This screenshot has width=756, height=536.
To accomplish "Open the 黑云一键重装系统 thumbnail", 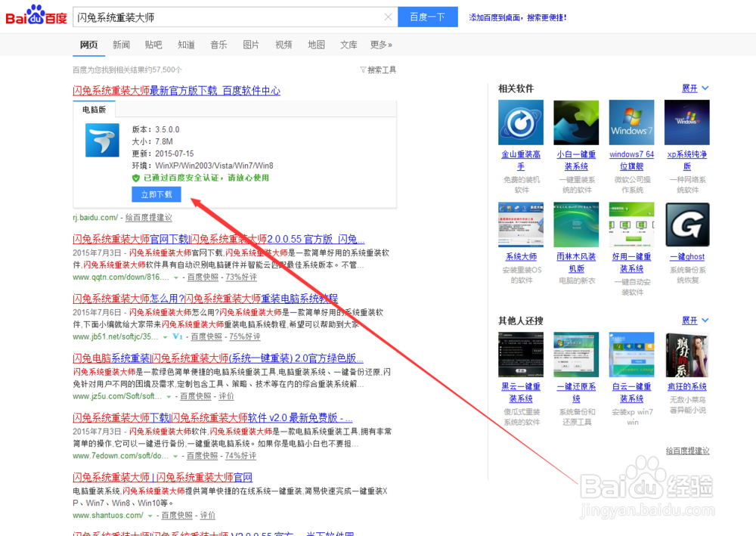I will coord(521,355).
